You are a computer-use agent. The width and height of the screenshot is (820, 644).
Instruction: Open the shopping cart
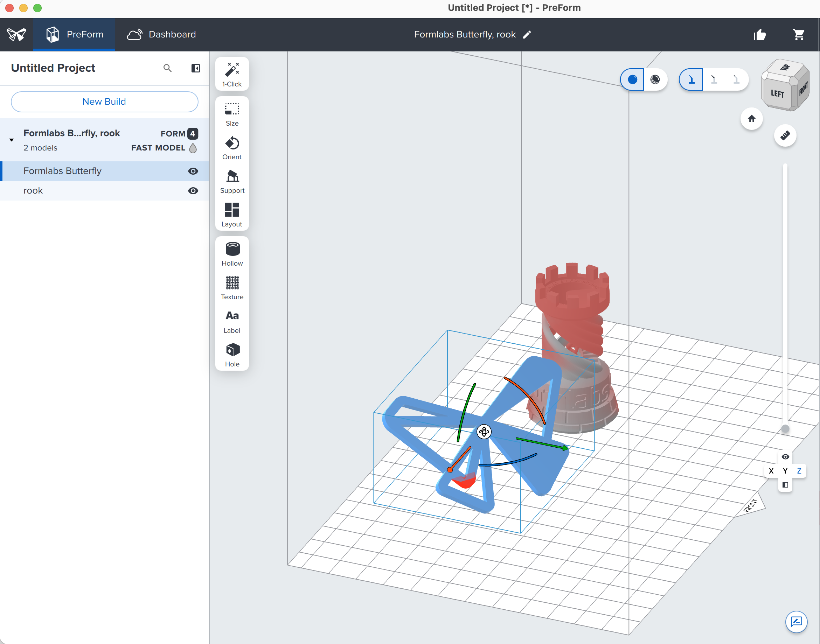[x=799, y=35]
